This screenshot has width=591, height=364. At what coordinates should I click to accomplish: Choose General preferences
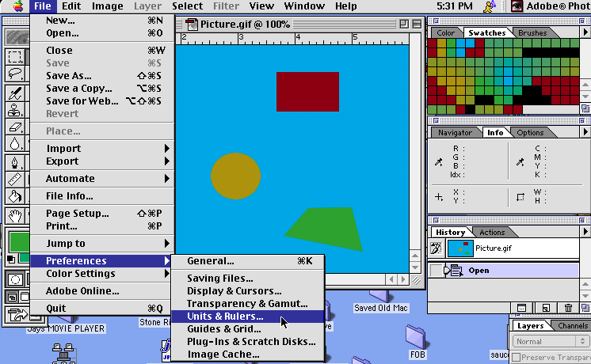[248, 261]
